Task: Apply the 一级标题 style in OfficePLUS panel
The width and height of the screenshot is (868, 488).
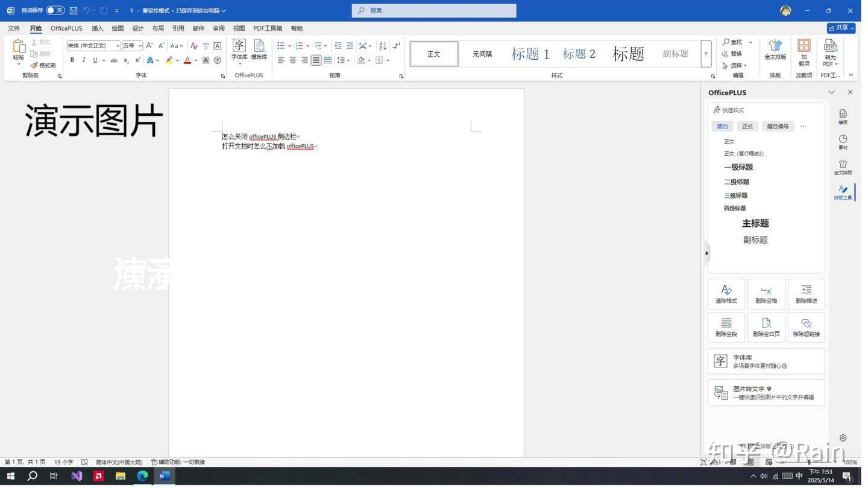Action: pyautogui.click(x=738, y=167)
